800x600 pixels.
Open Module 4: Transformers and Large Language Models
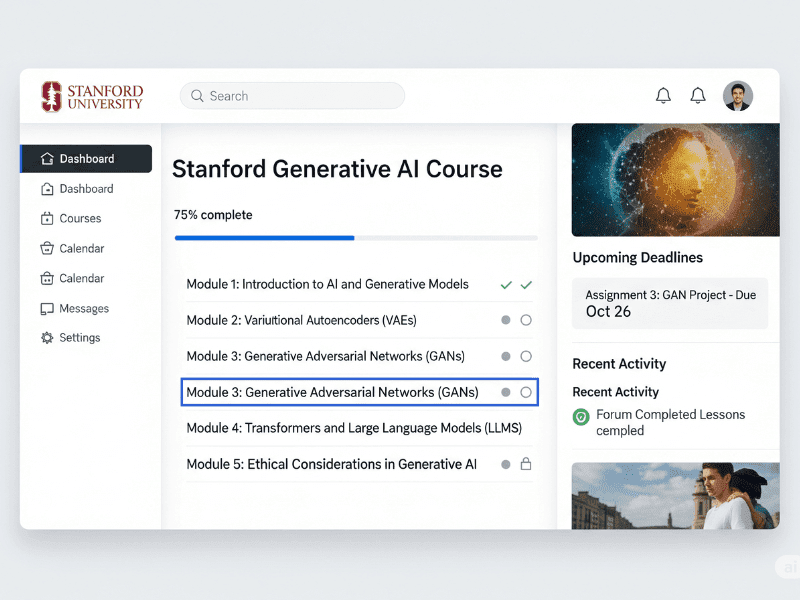(x=359, y=428)
